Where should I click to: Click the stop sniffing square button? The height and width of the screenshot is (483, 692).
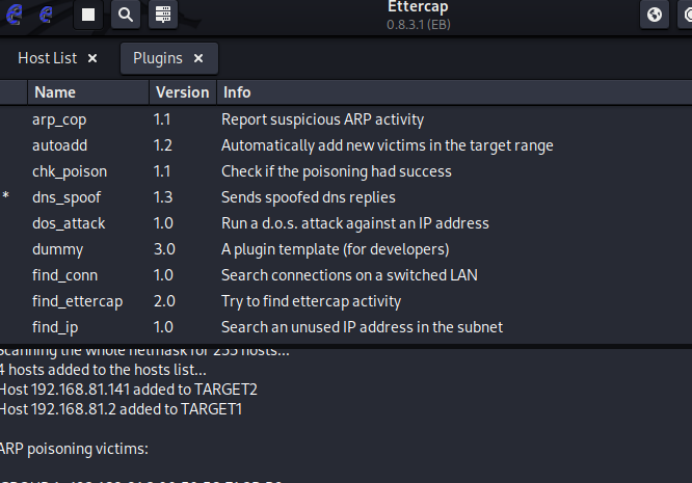click(89, 14)
